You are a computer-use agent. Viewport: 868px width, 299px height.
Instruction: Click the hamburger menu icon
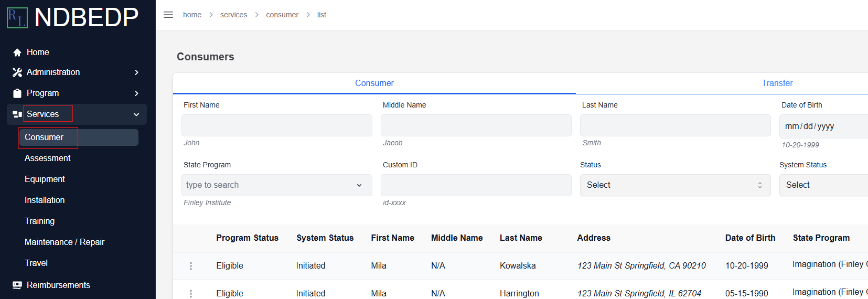click(168, 15)
